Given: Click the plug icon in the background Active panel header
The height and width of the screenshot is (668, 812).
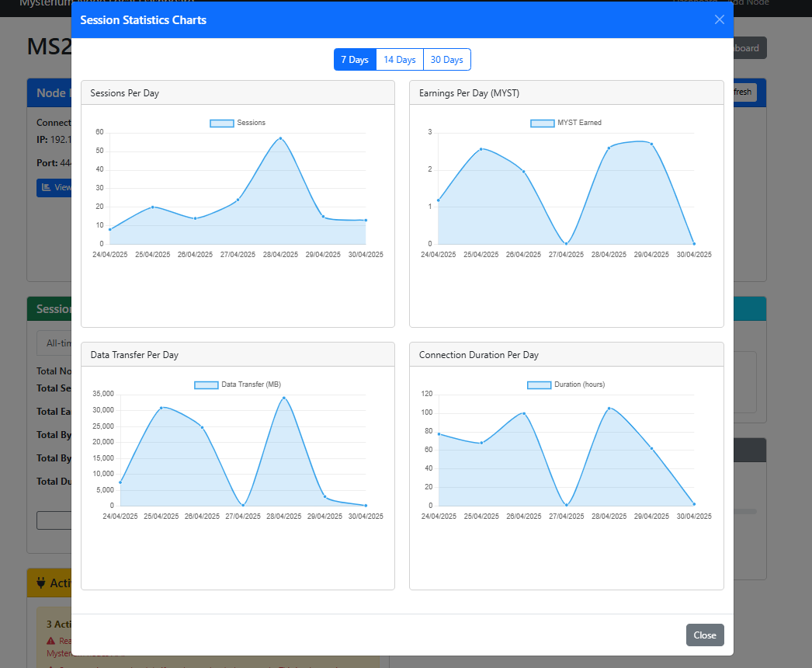Looking at the screenshot, I should 41,583.
